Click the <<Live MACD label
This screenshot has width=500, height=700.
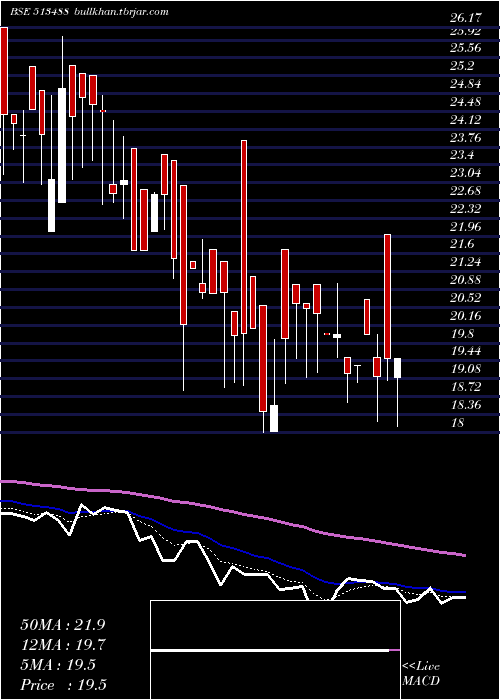click(x=421, y=674)
